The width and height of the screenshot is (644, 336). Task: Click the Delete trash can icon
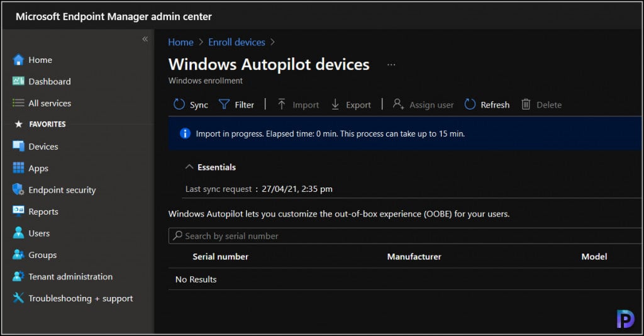coord(526,104)
